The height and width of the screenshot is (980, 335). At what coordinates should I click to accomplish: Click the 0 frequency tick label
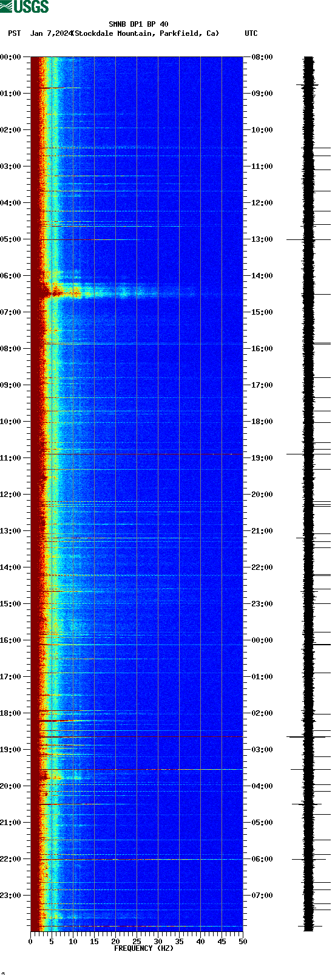[x=30, y=942]
